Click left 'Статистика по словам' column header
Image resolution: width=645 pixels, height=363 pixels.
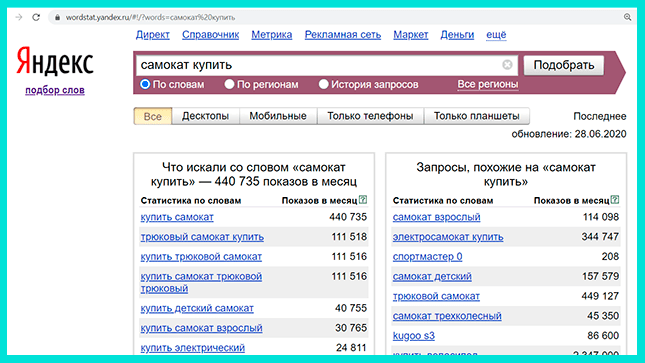click(x=191, y=200)
